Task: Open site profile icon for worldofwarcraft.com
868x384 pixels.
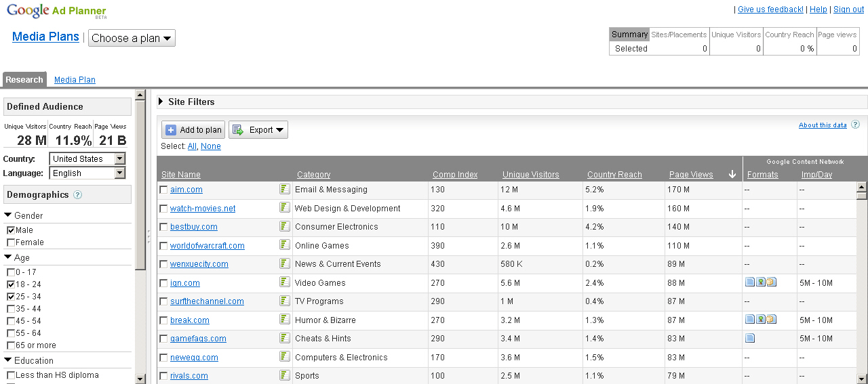Action: point(285,245)
